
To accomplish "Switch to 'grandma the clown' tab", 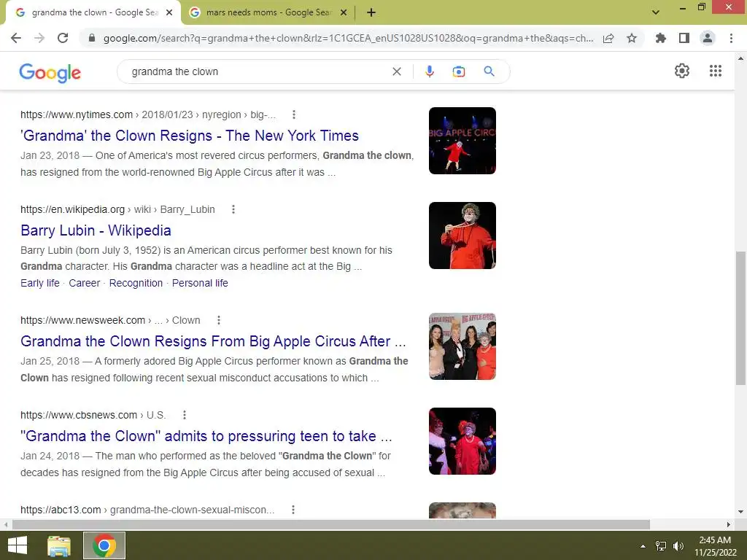I will coord(95,12).
